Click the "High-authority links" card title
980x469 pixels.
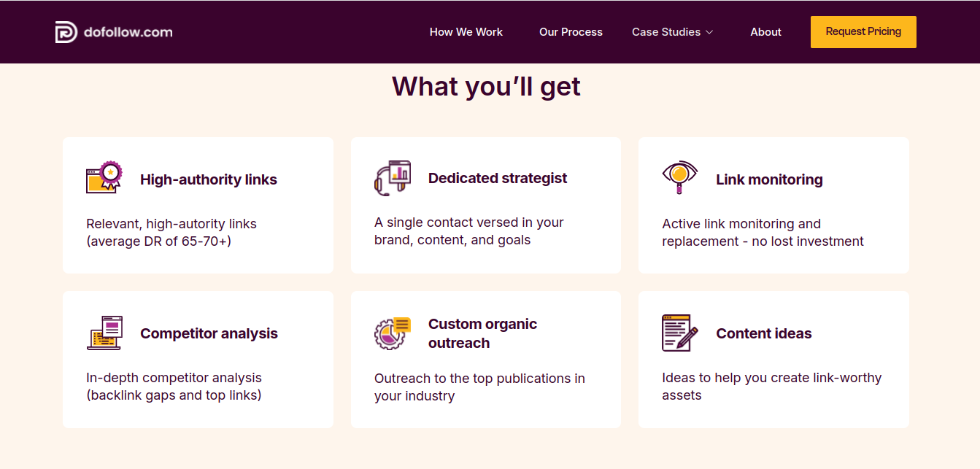coord(209,179)
